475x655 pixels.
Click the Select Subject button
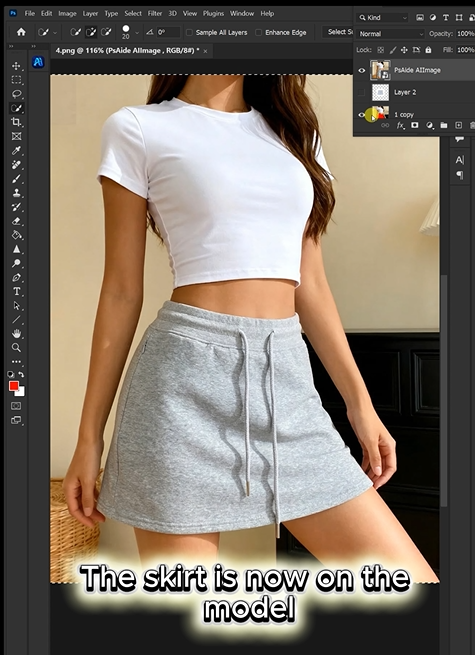(339, 32)
